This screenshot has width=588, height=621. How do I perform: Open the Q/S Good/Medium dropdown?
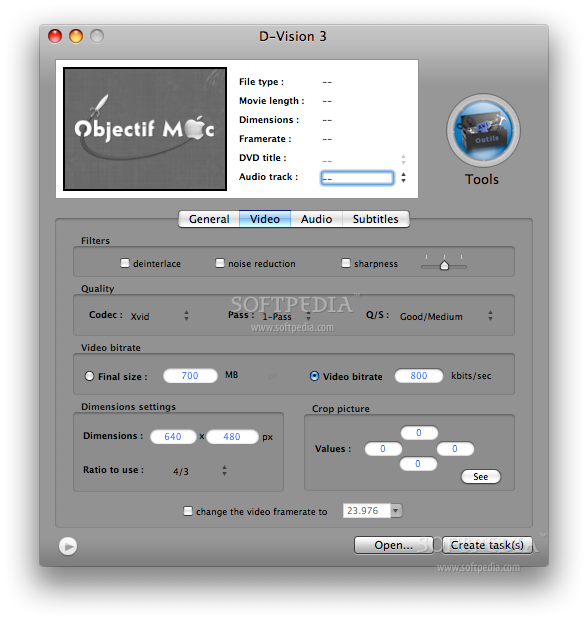point(446,316)
